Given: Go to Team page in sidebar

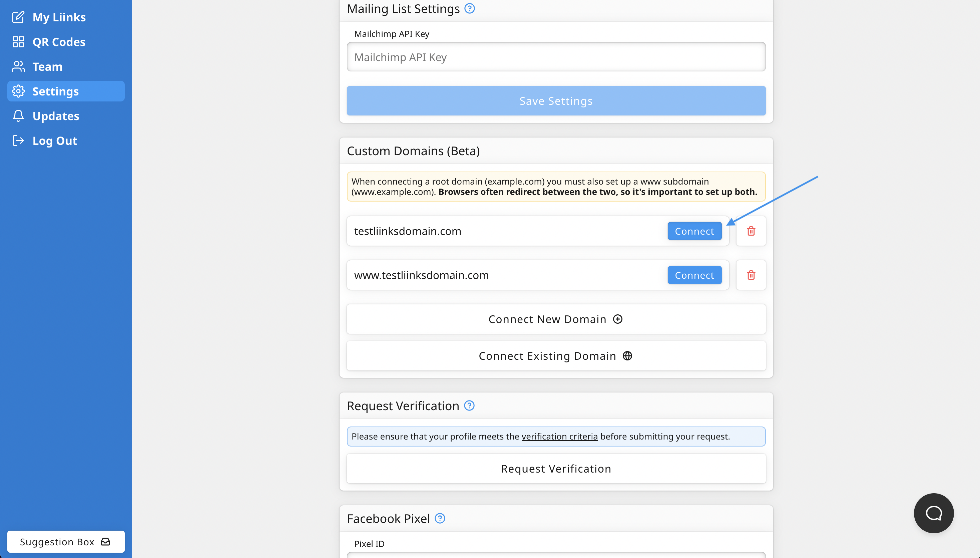Looking at the screenshot, I should [x=47, y=67].
